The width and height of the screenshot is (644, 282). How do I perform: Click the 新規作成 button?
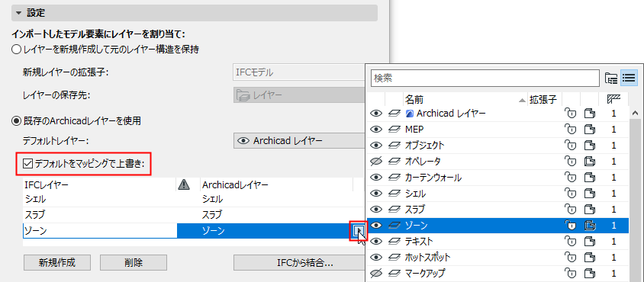57,263
